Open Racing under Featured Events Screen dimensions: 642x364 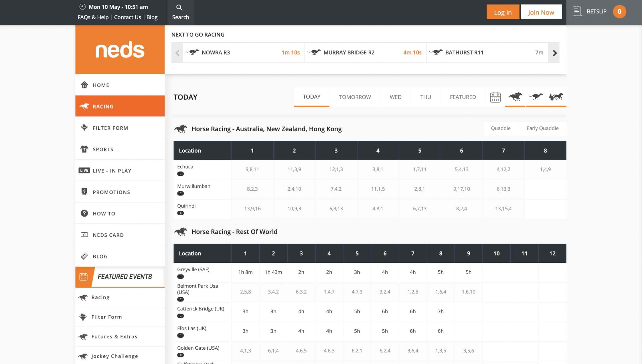click(120, 297)
